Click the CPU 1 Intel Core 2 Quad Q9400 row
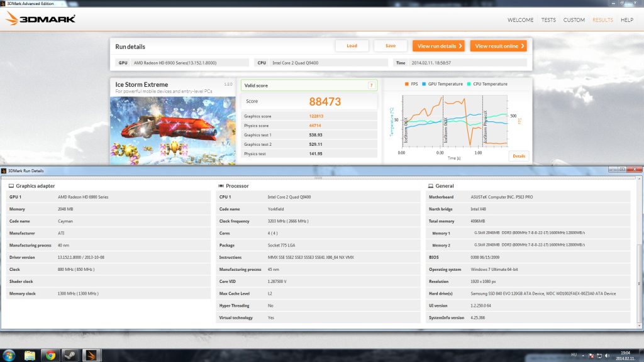 (x=318, y=197)
